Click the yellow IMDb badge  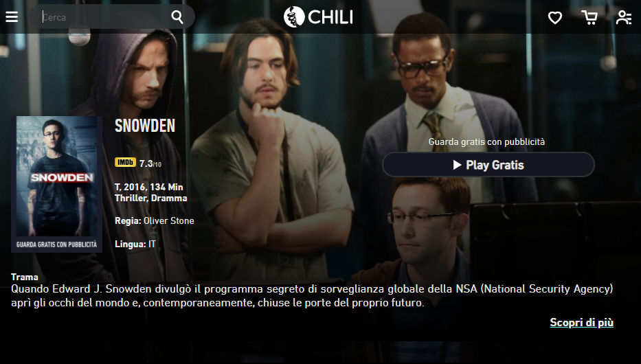point(125,163)
